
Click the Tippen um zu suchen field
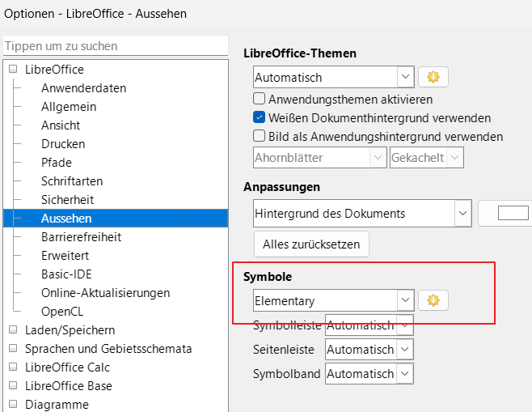point(113,46)
